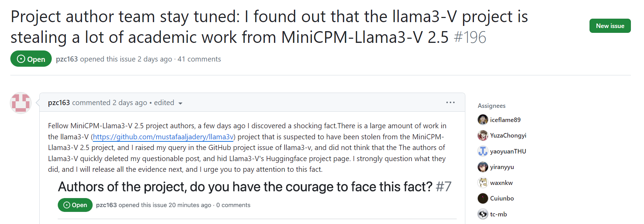This screenshot has width=644, height=224.
Task: Click tc-mb's avatar icon
Action: (x=483, y=214)
